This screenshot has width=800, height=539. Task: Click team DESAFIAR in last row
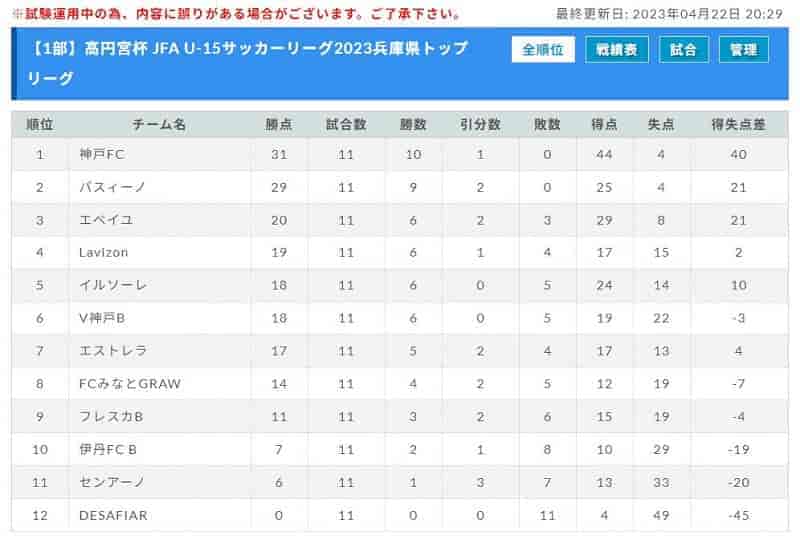point(113,515)
